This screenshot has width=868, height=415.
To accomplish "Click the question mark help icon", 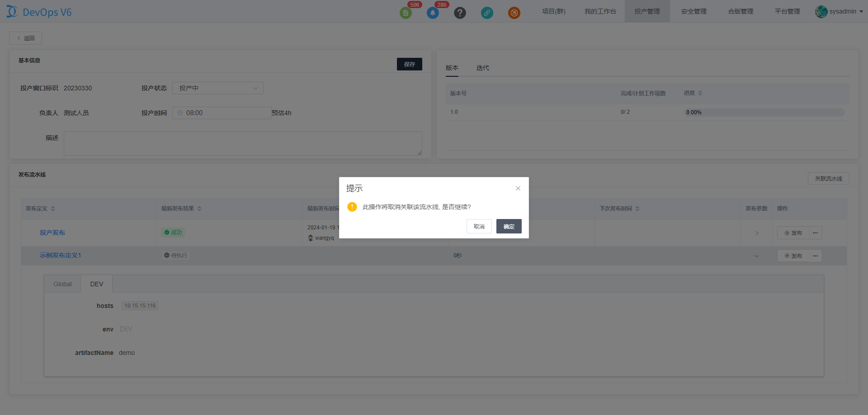I will (460, 13).
